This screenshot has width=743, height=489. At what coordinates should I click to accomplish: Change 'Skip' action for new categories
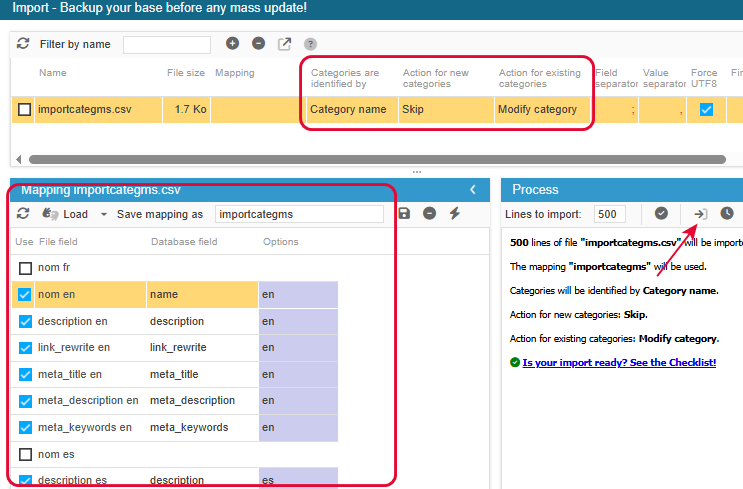446,109
